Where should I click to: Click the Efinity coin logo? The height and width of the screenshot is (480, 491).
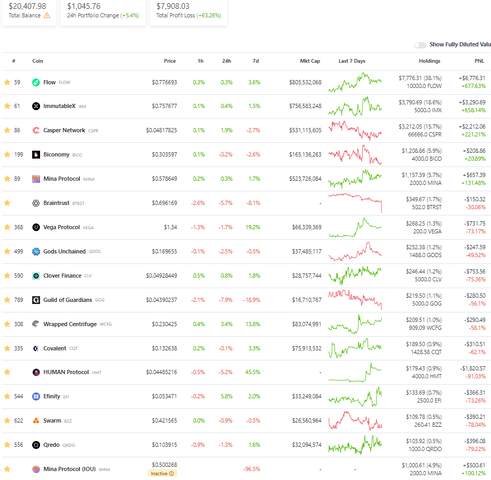[36, 396]
